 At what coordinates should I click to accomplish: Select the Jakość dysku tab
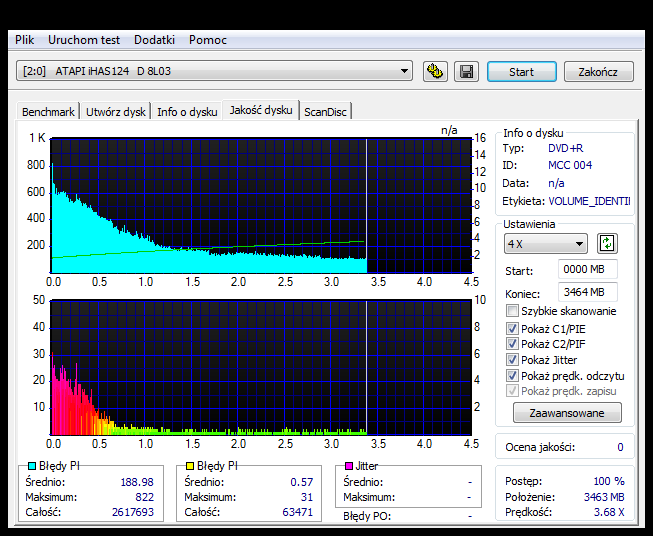pos(261,110)
